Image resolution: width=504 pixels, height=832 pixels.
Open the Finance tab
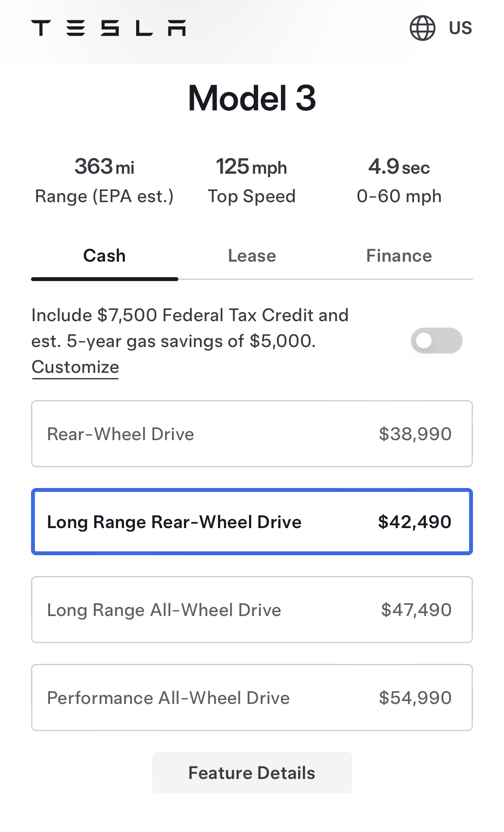point(399,256)
